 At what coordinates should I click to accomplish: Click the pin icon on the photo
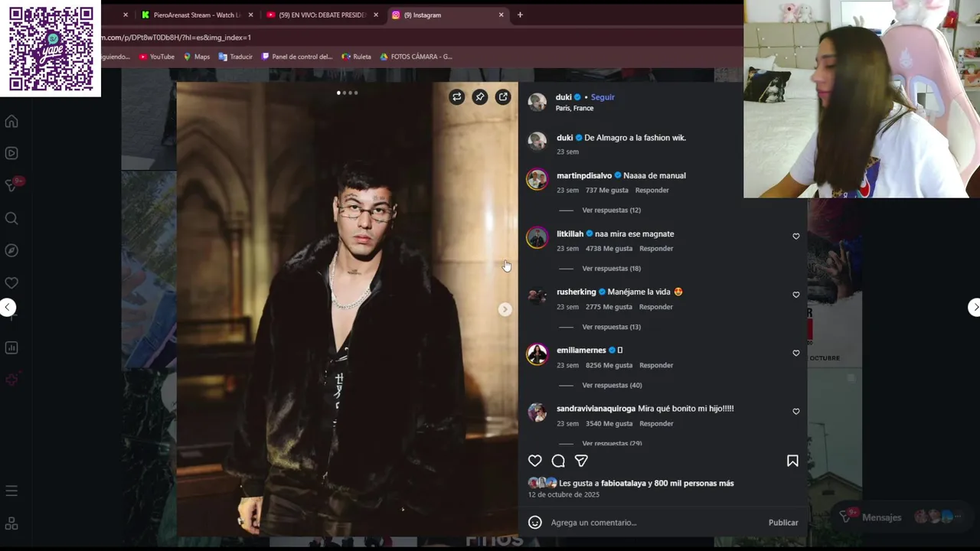[479, 97]
